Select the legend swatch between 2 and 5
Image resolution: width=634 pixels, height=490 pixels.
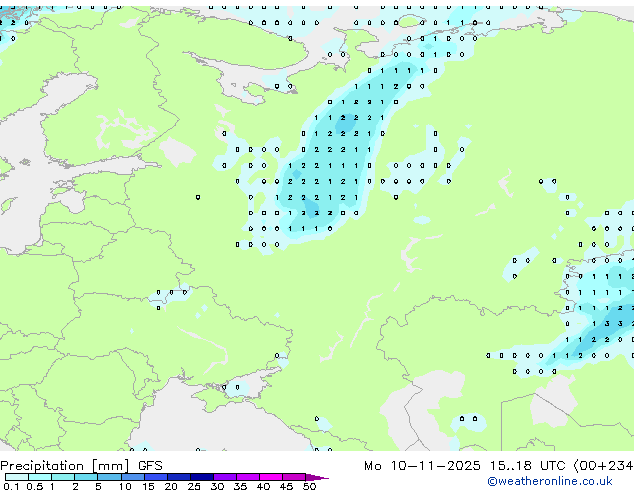(86, 477)
